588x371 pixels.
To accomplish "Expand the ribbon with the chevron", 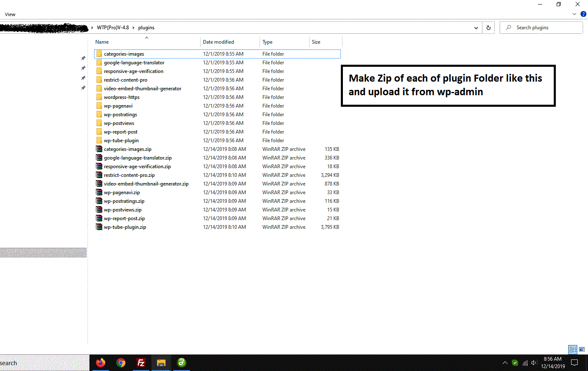I will click(x=574, y=14).
